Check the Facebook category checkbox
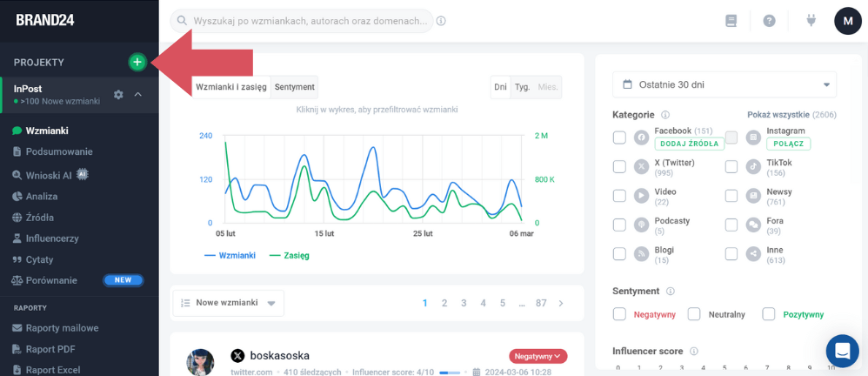Viewport: 868px width, 376px height. point(619,138)
